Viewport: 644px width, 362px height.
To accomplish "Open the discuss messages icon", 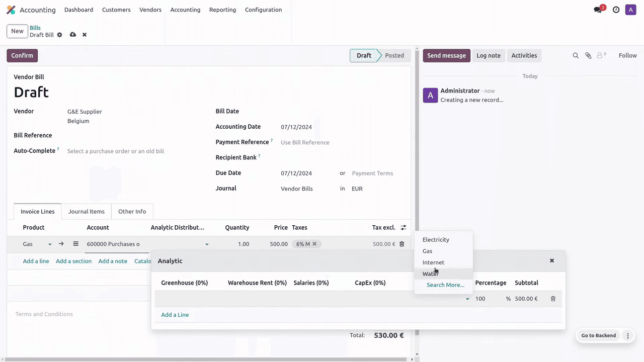I will click(598, 10).
